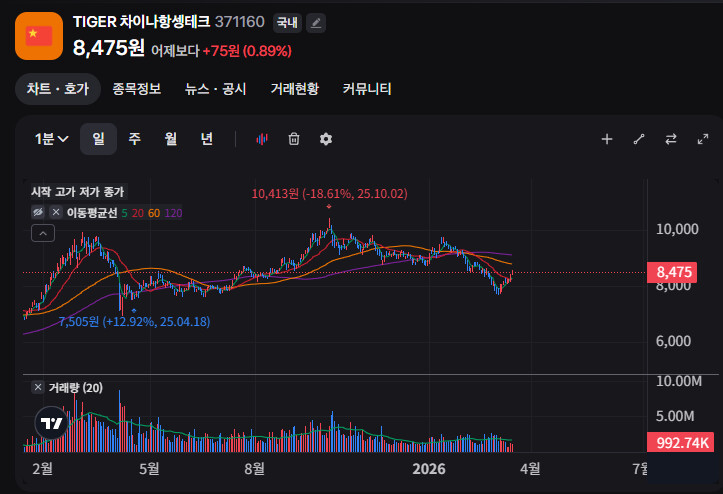The width and height of the screenshot is (723, 494).
Task: Click the 6,000 price axis label
Action: (x=673, y=341)
